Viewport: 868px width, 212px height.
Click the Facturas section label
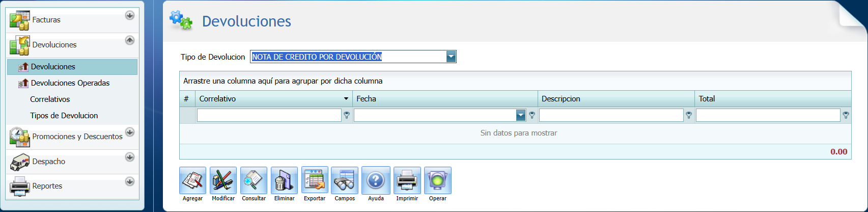(46, 20)
